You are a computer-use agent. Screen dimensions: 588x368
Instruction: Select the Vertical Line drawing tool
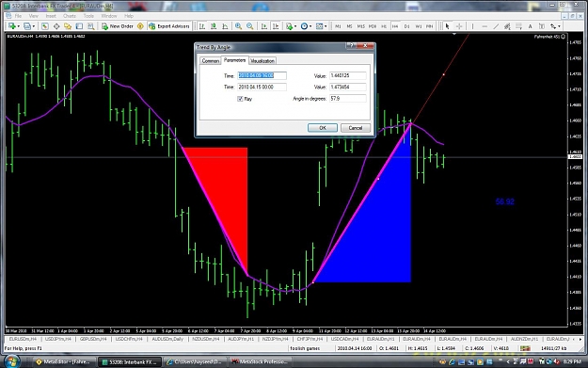tap(472, 26)
